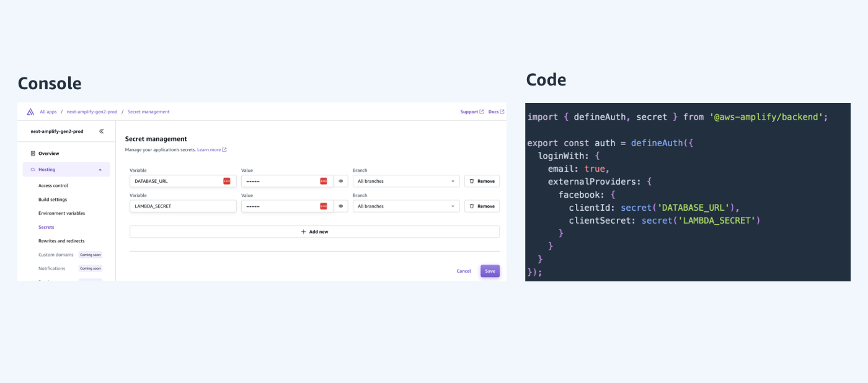Click the Save button
The image size is (868, 383).
[x=490, y=271]
